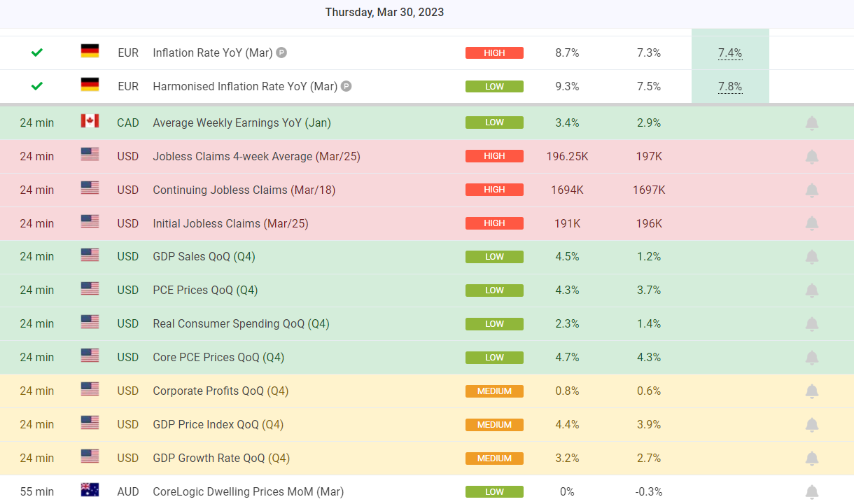854x504 pixels.
Task: Click the preliminary 'P' icon beside Inflation Rate YoY
Action: [x=281, y=52]
